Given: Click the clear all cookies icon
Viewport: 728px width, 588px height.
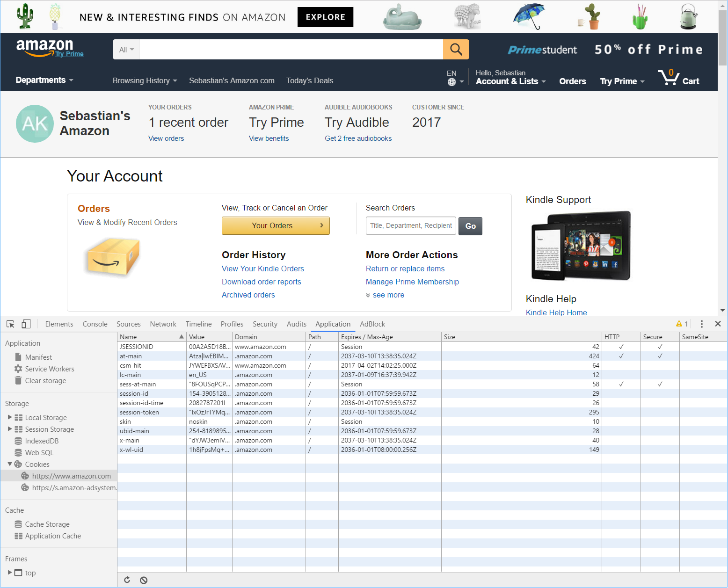Looking at the screenshot, I should pyautogui.click(x=144, y=580).
